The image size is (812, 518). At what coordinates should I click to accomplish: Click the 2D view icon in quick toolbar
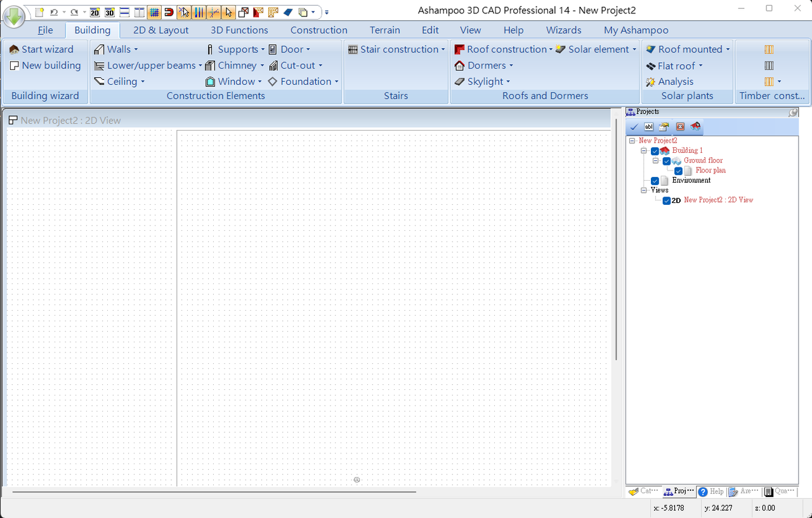click(x=95, y=12)
